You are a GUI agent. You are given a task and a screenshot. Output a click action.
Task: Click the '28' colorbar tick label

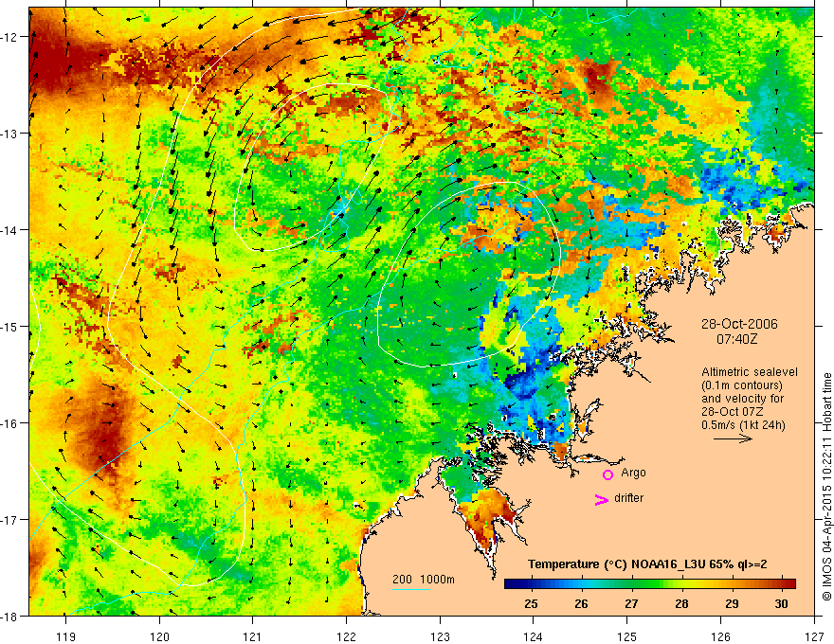(x=681, y=604)
